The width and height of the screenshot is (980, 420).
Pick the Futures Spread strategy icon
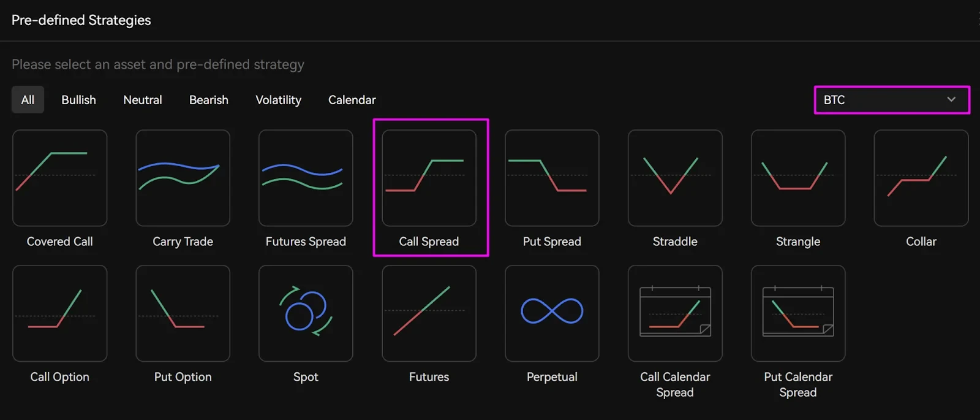point(306,178)
